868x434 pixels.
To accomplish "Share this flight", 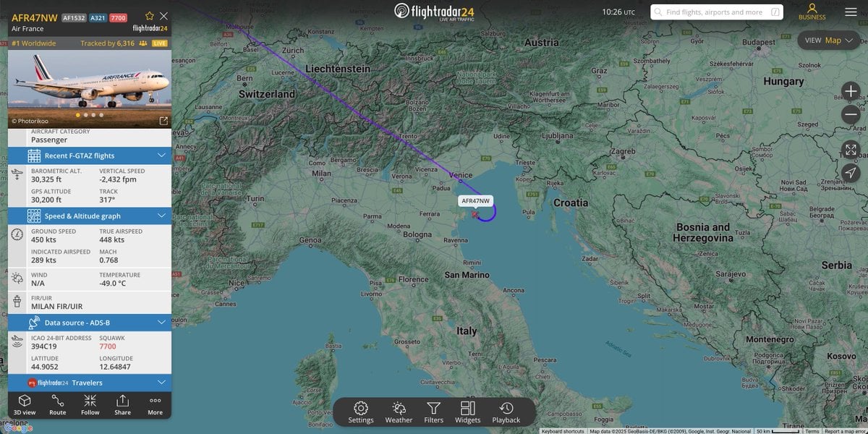I will point(123,404).
